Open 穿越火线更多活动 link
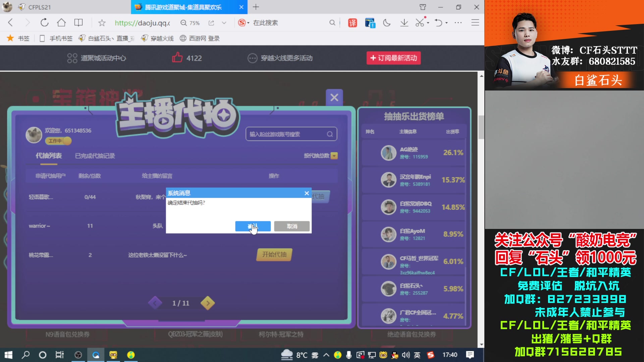This screenshot has height=362, width=644. [280, 58]
